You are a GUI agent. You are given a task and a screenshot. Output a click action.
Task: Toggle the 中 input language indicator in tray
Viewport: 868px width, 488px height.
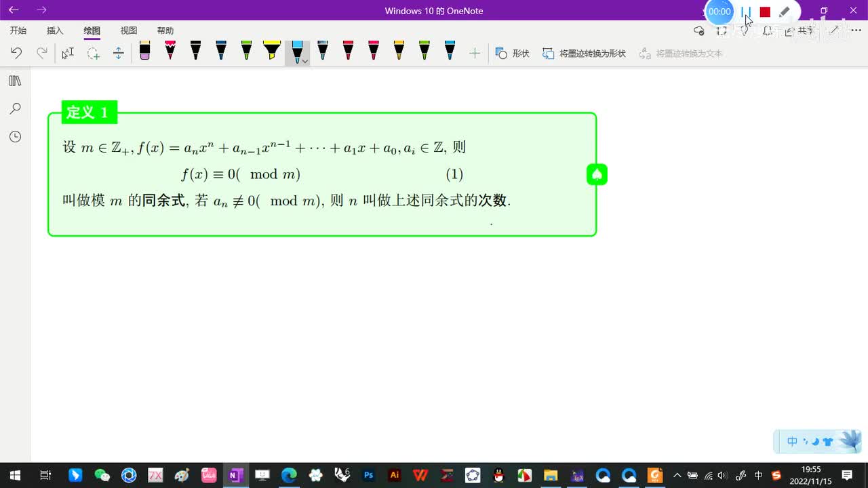[x=759, y=475]
